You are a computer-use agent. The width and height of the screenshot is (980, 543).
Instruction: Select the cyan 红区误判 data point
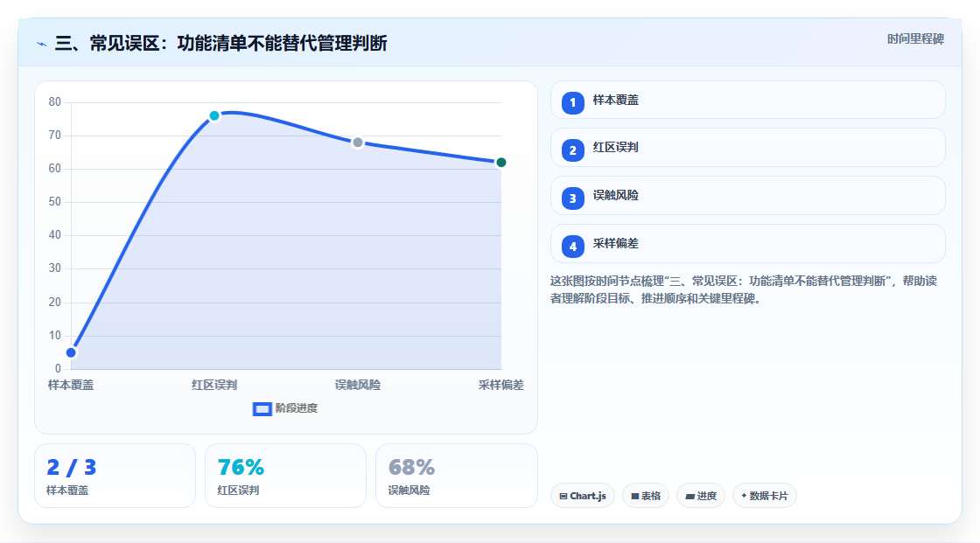click(x=214, y=115)
